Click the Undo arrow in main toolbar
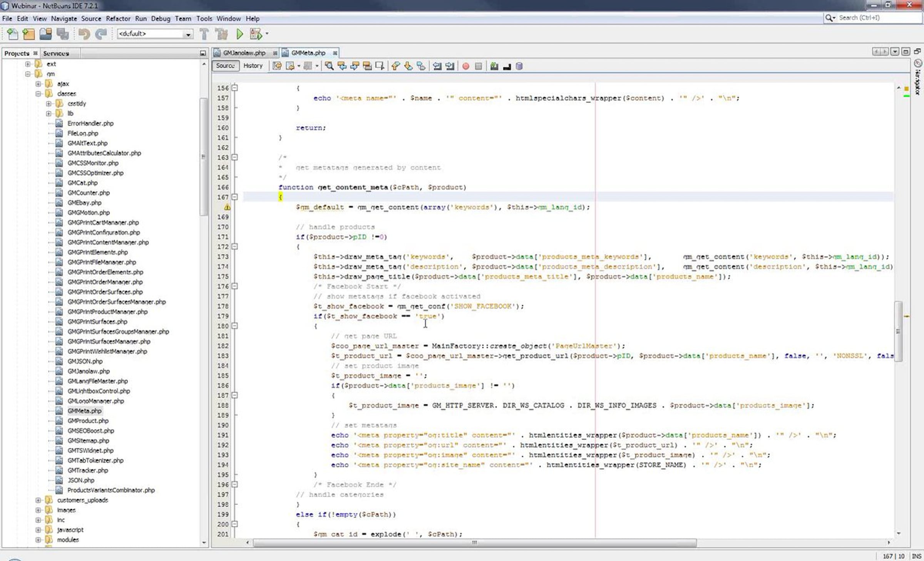Viewport: 924px width, 561px height. point(84,34)
